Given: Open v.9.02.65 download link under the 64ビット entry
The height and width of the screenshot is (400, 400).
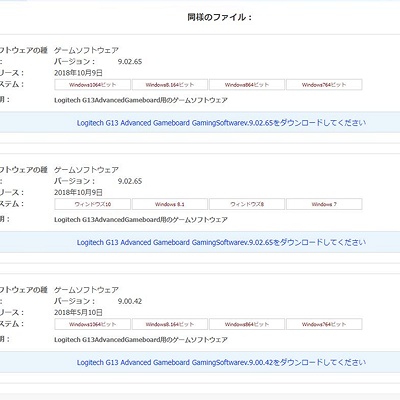Looking at the screenshot, I should pyautogui.click(x=221, y=123).
